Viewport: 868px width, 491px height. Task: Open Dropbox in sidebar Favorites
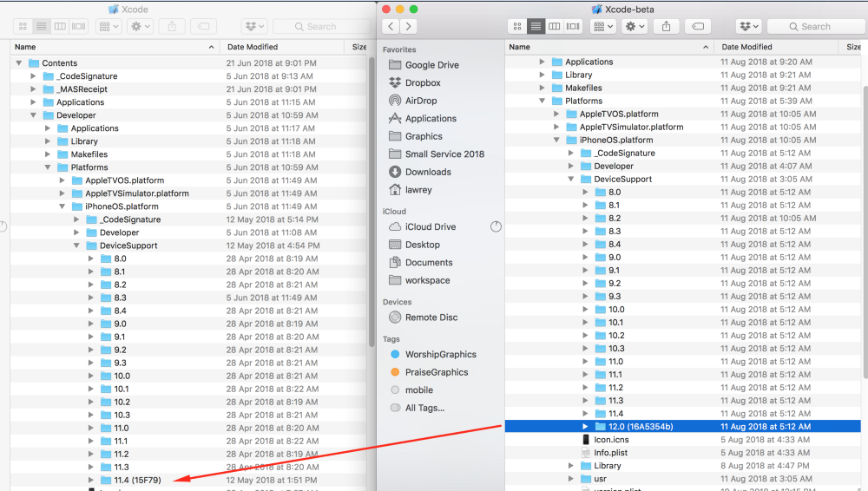pyautogui.click(x=415, y=82)
